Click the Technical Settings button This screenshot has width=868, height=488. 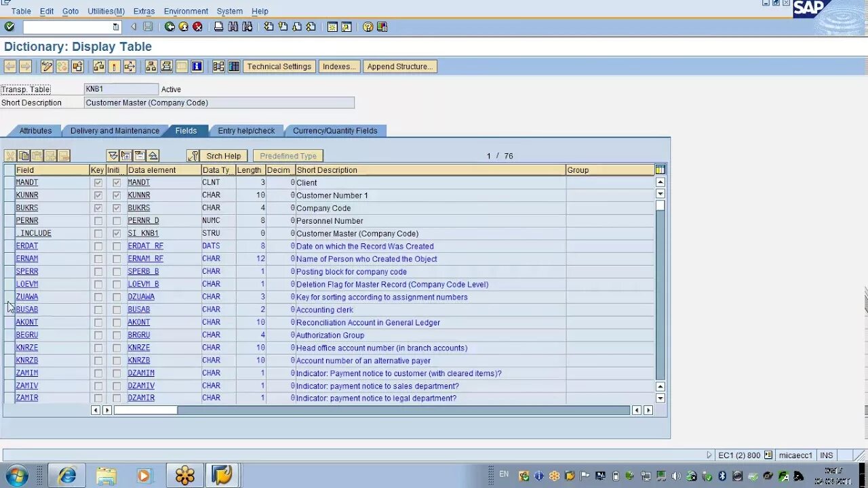click(279, 66)
